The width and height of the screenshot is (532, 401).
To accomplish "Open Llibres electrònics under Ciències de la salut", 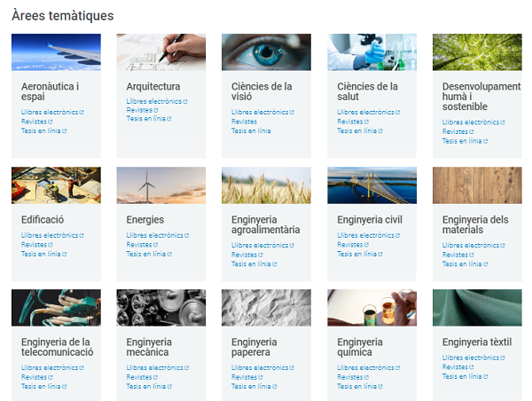I will 369,112.
